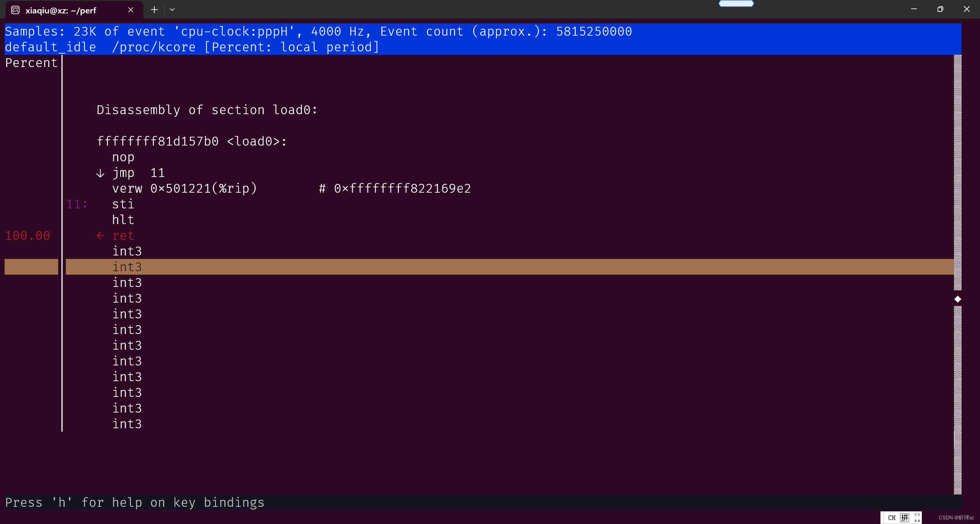Select the 'hlt' instruction line

click(x=123, y=220)
